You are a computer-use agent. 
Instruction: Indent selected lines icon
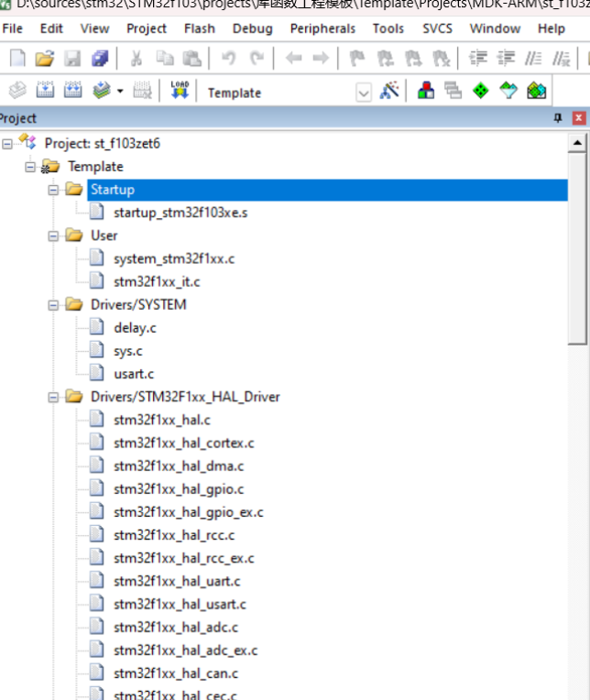click(478, 58)
